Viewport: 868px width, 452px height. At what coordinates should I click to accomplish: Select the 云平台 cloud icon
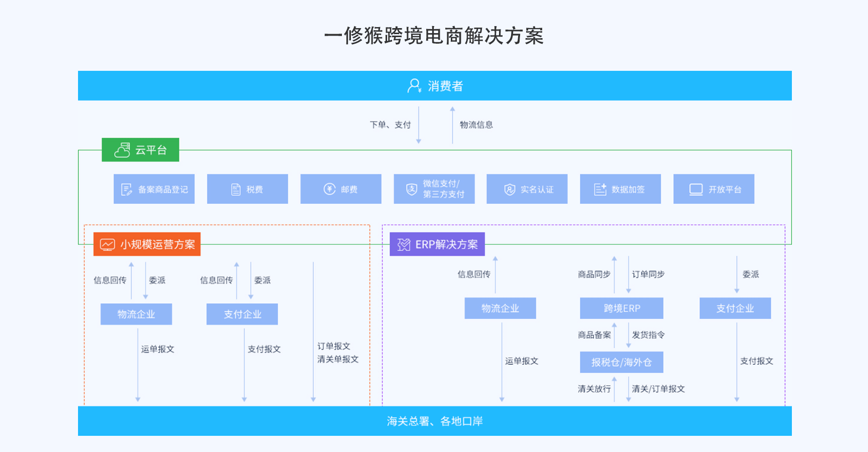pos(122,149)
